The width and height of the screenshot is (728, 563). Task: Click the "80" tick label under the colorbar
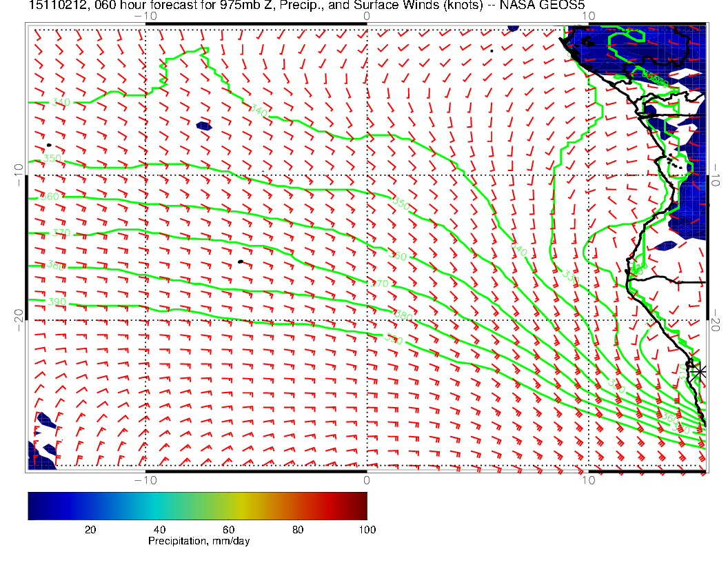coord(298,530)
